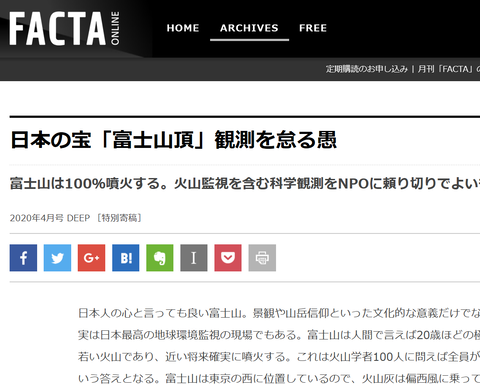Click the DEEP category label
The height and width of the screenshot is (384, 480).
point(79,218)
